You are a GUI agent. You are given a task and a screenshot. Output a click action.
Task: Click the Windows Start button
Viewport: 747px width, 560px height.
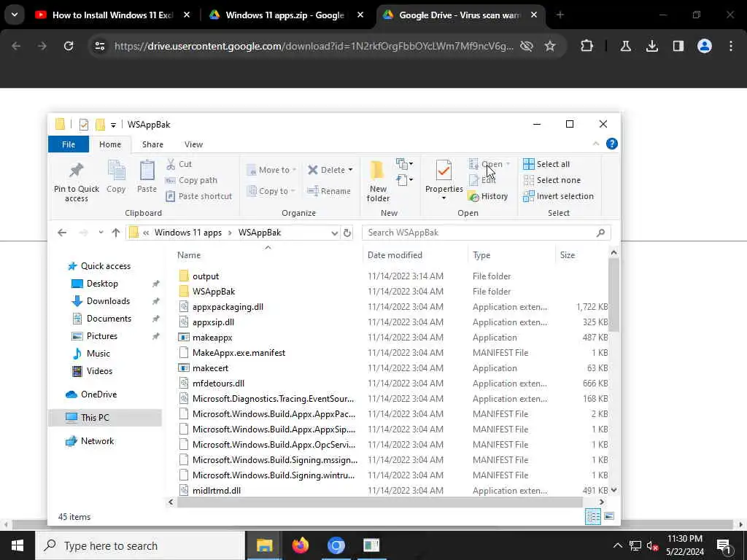[18, 545]
